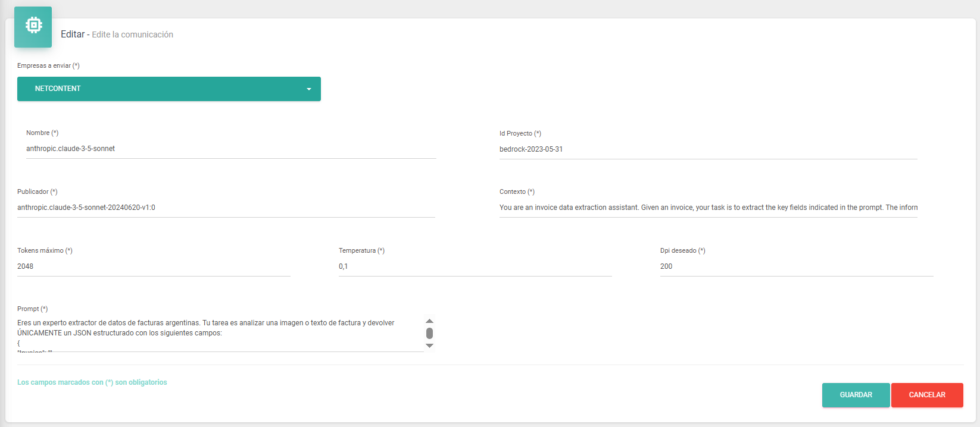Screen dimensions: 980x427
Task: Select the Tokens máximo field
Action: pos(154,266)
